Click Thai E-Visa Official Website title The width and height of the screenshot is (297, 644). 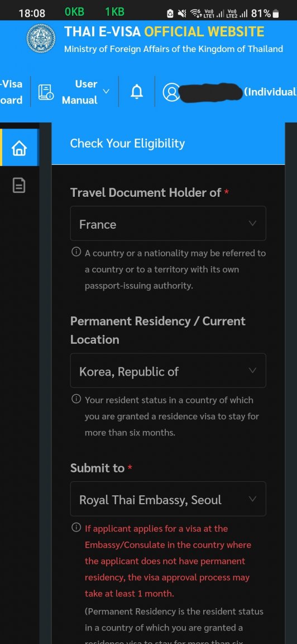point(164,32)
